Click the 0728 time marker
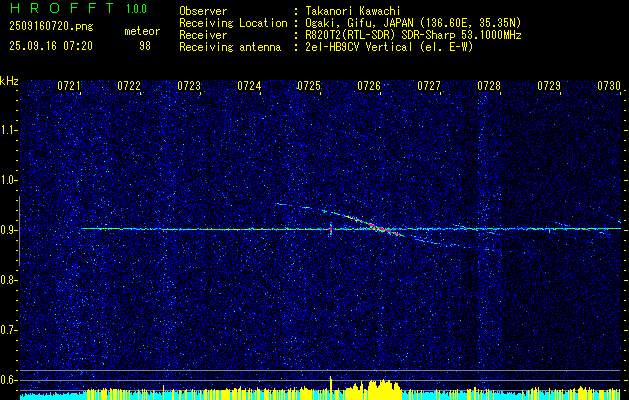 click(489, 86)
